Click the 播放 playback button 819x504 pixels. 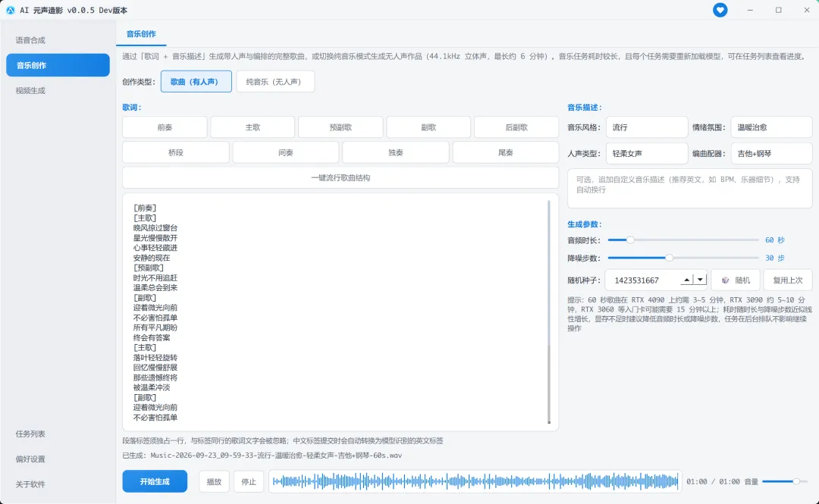click(214, 481)
